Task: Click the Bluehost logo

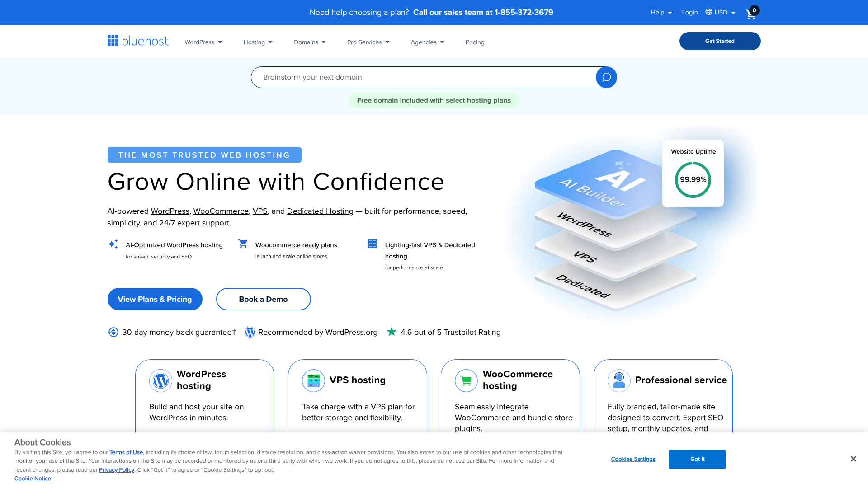Action: point(137,41)
